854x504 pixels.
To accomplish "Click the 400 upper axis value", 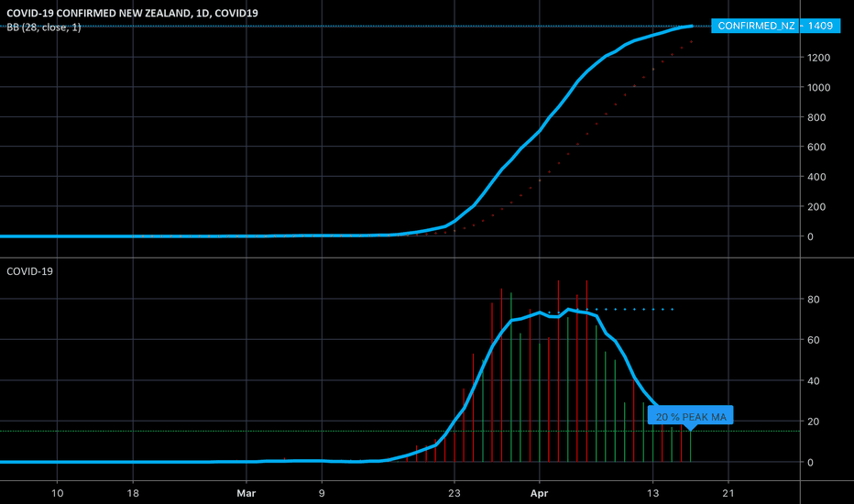I will click(817, 177).
